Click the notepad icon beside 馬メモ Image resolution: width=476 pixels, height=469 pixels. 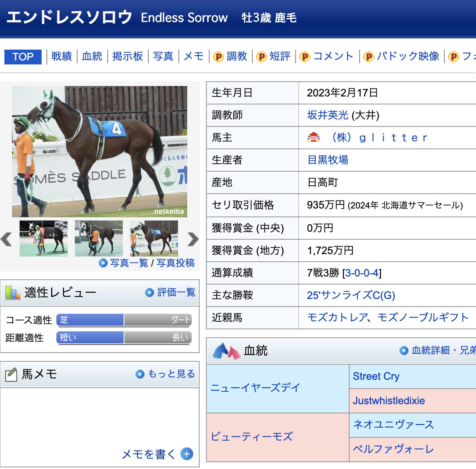point(11,375)
